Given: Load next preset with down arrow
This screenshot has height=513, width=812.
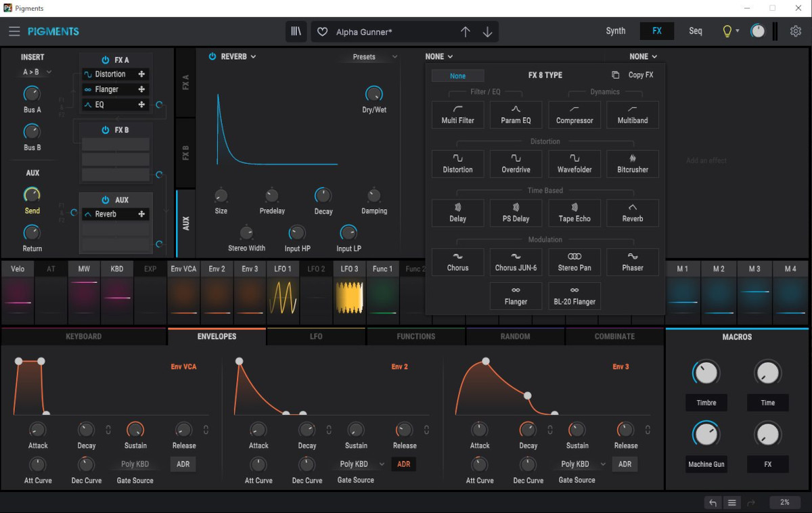Looking at the screenshot, I should click(487, 32).
